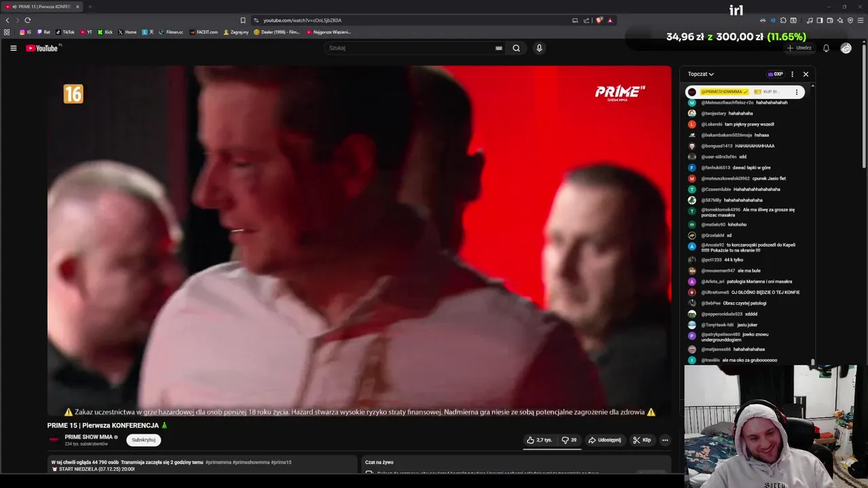Toggle the browser sidebar panel icon
868x488 pixels.
(819, 20)
